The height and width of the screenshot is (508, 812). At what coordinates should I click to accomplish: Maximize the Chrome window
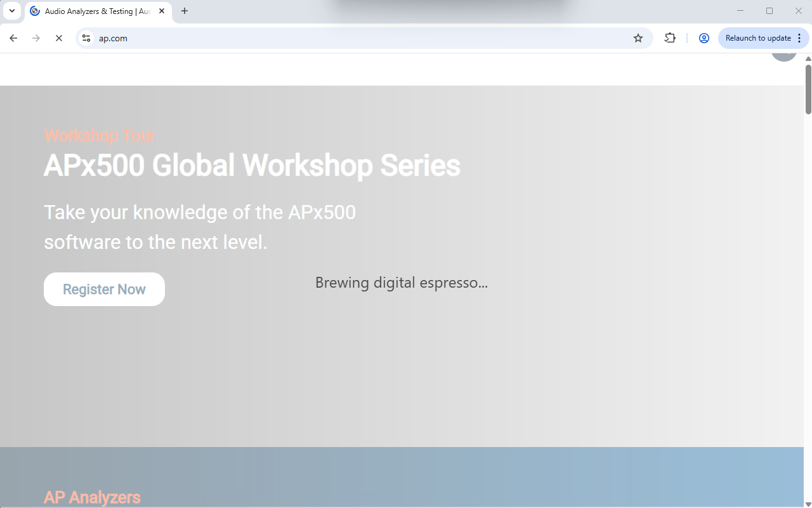769,11
